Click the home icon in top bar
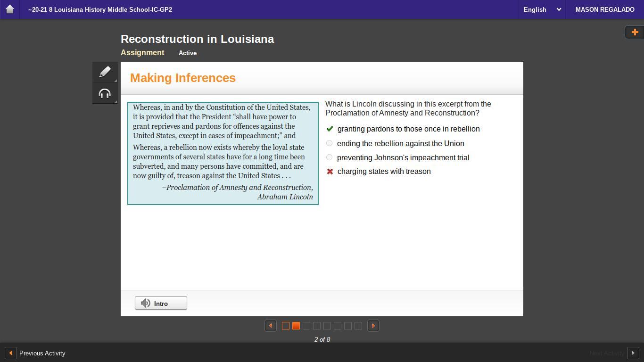644x362 pixels. [x=9, y=9]
